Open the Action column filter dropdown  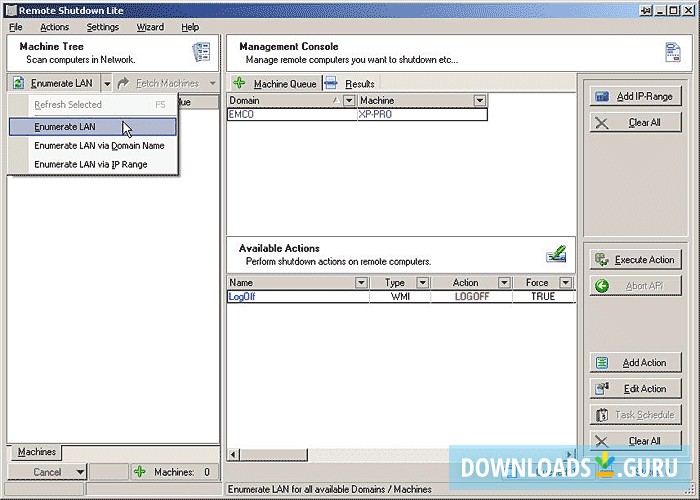coord(504,283)
